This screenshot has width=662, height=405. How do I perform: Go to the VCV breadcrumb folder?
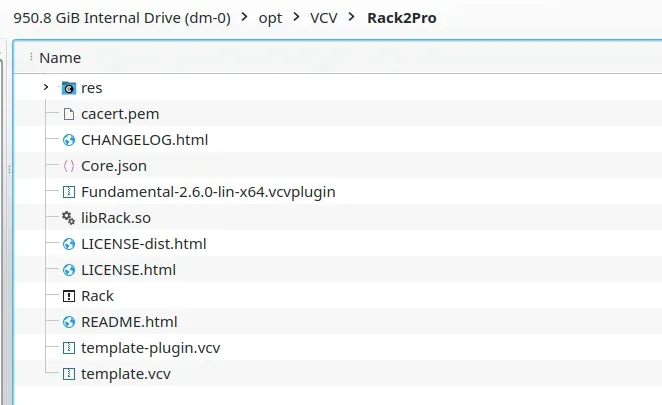(x=324, y=18)
